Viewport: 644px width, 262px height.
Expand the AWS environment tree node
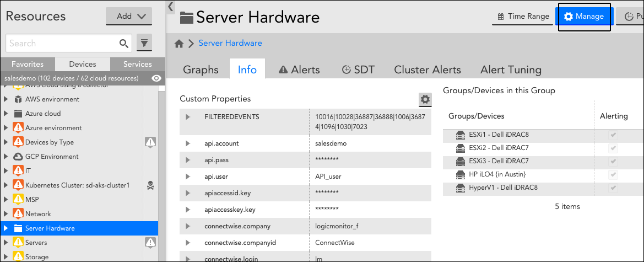(x=6, y=99)
